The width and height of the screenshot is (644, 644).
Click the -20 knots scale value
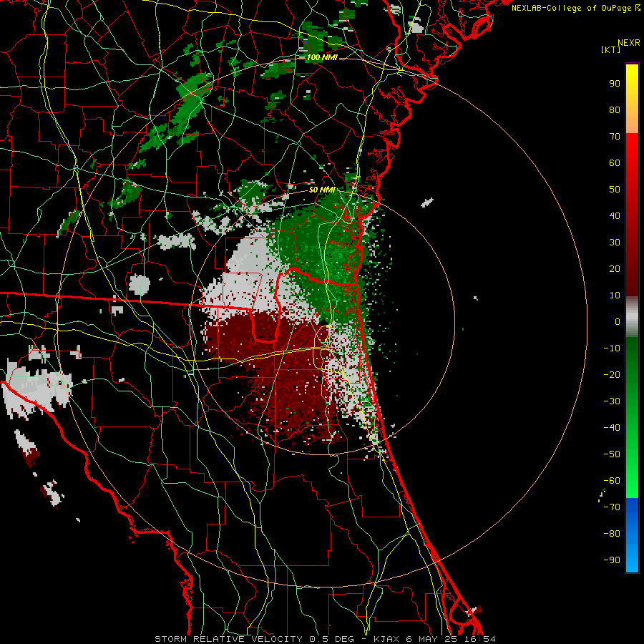612,375
